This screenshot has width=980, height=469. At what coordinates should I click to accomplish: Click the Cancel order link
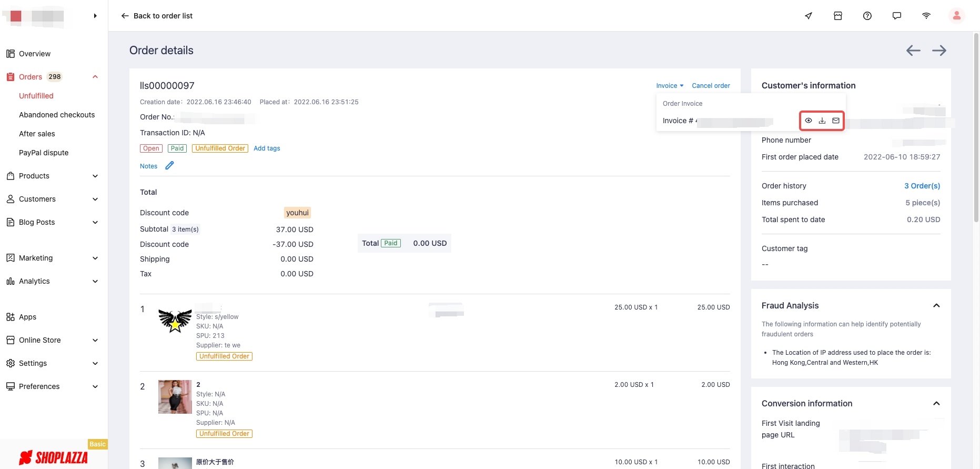click(x=711, y=86)
